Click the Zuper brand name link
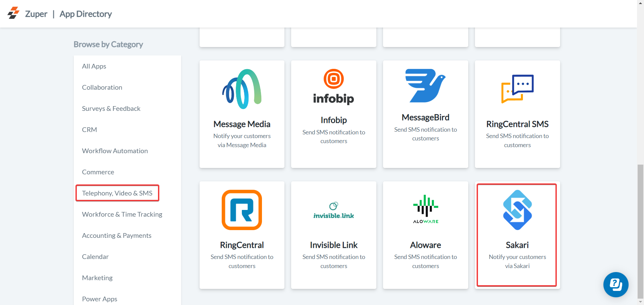644x305 pixels. (x=36, y=14)
